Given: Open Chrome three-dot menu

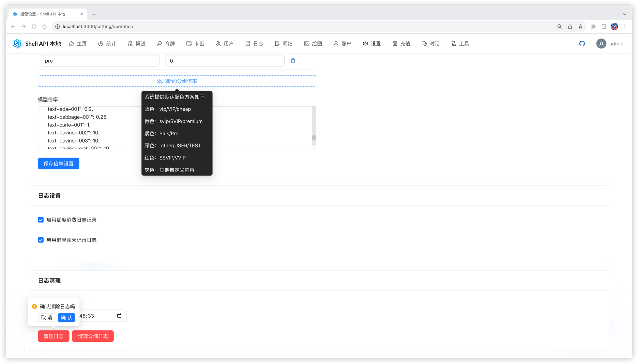Looking at the screenshot, I should (625, 27).
